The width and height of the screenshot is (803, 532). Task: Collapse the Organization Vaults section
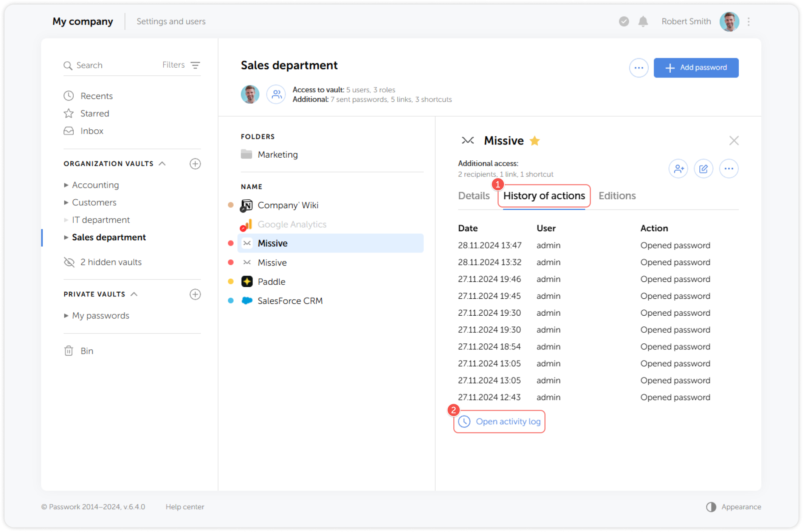[x=163, y=163]
